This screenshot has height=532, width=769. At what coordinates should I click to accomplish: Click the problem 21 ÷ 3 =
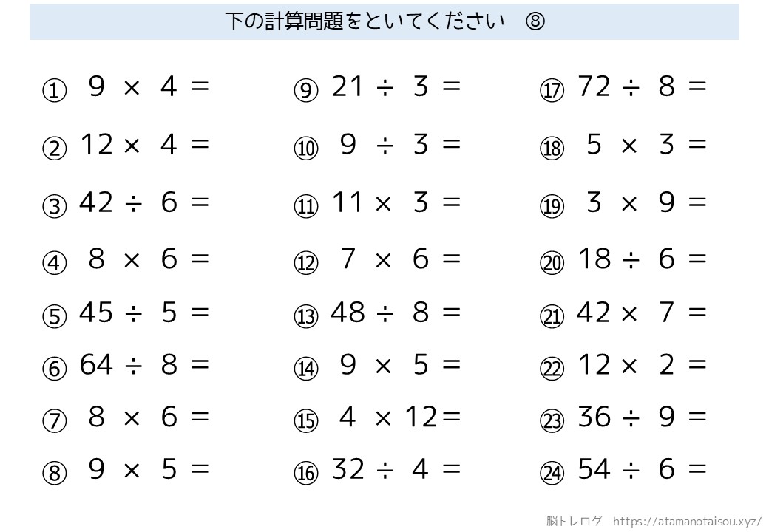[396, 87]
